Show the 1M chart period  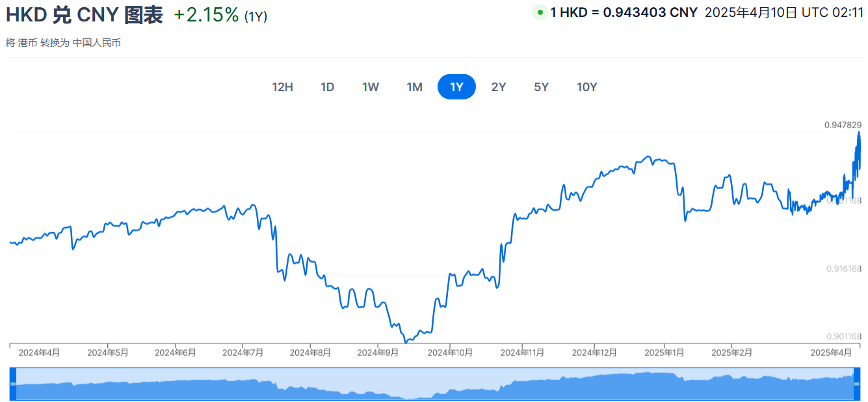[414, 87]
